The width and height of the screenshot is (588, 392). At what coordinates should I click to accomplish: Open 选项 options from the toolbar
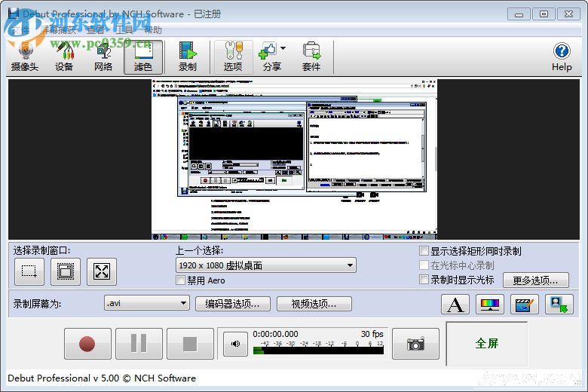click(x=233, y=57)
